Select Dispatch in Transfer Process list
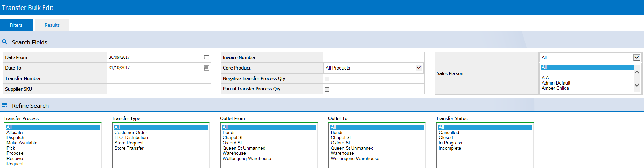This screenshot has height=168, width=644. pos(15,138)
